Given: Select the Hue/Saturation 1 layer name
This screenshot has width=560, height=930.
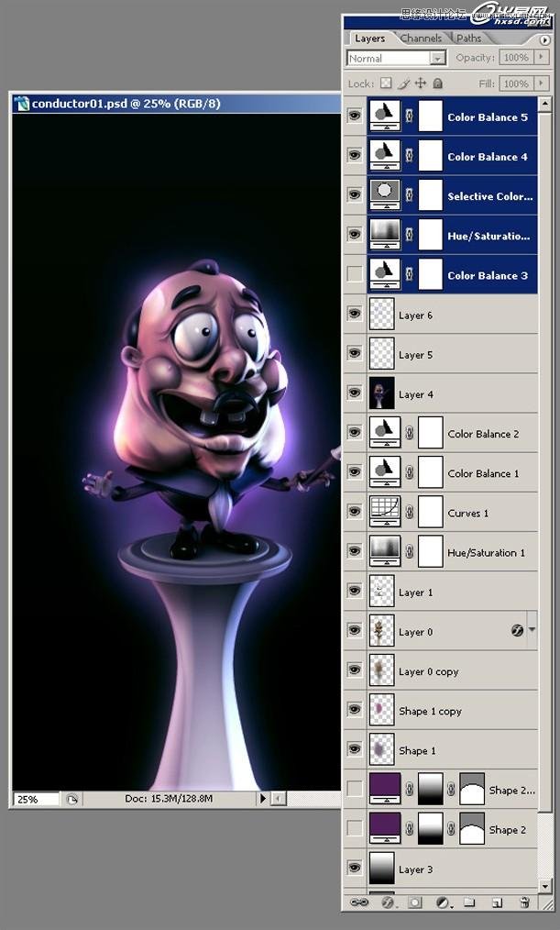Looking at the screenshot, I should (x=486, y=552).
